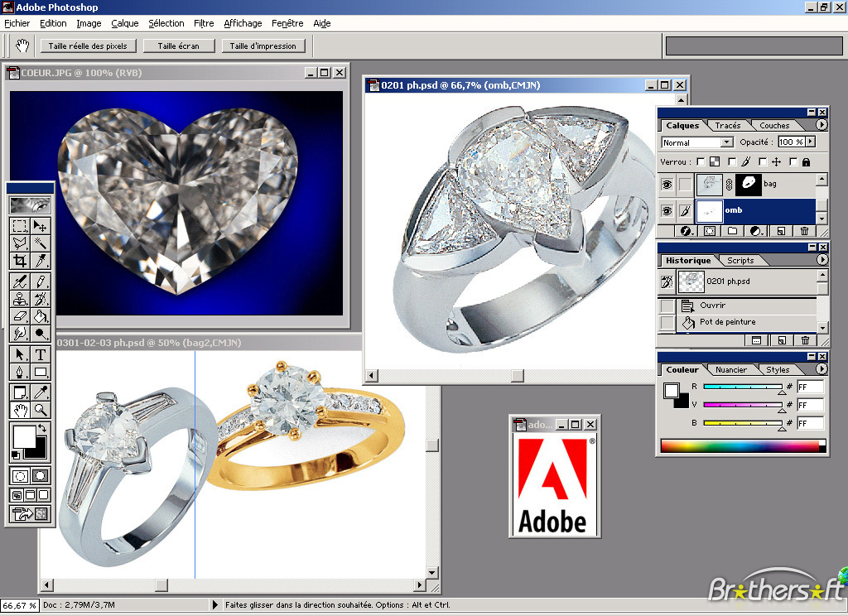Enable lock transparent pixels checkbox

pyautogui.click(x=701, y=161)
